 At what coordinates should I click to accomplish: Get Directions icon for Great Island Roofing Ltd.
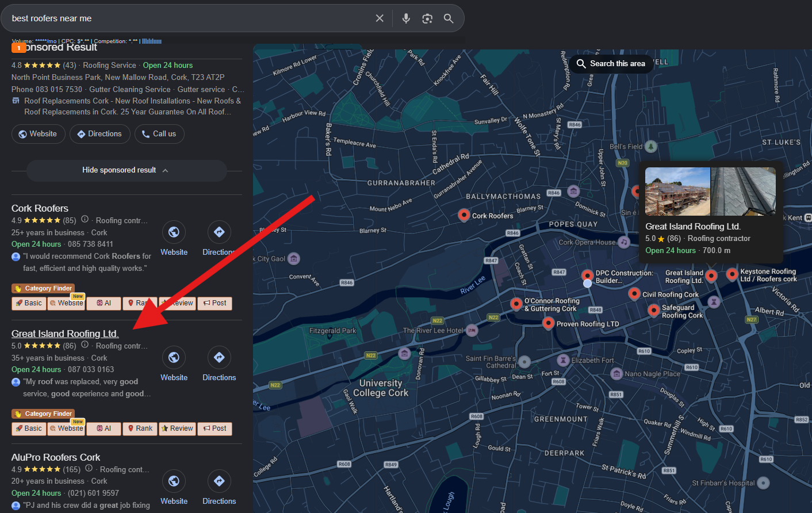(219, 358)
